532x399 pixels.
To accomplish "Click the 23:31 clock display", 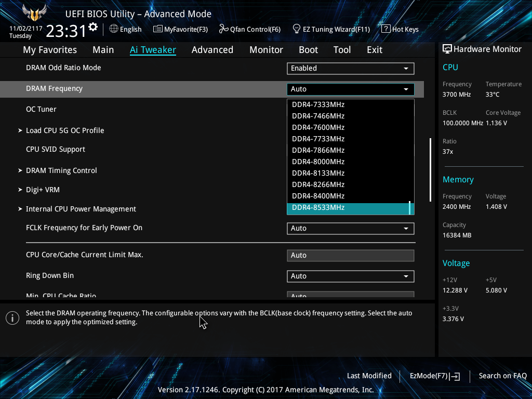I will coord(66,31).
